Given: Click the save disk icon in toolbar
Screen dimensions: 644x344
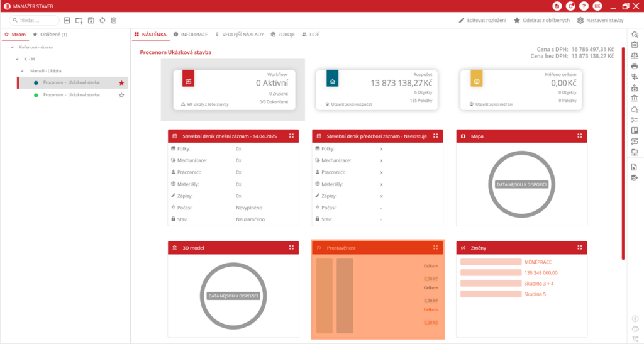Looking at the screenshot, I should tap(91, 21).
